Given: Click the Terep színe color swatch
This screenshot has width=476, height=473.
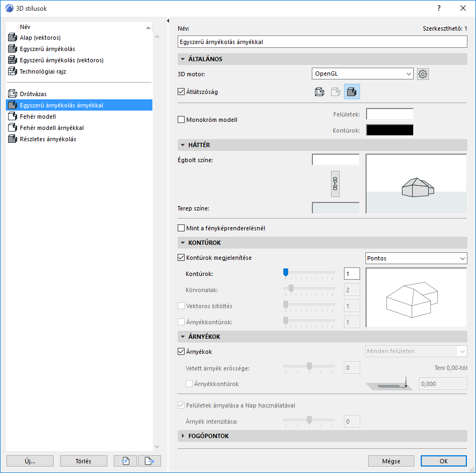Looking at the screenshot, I should click(x=335, y=208).
